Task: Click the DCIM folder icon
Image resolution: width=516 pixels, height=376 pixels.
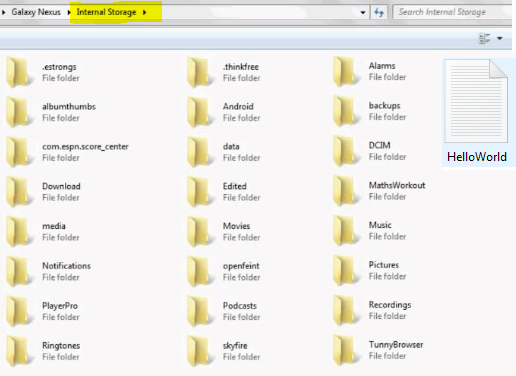Action: click(347, 151)
